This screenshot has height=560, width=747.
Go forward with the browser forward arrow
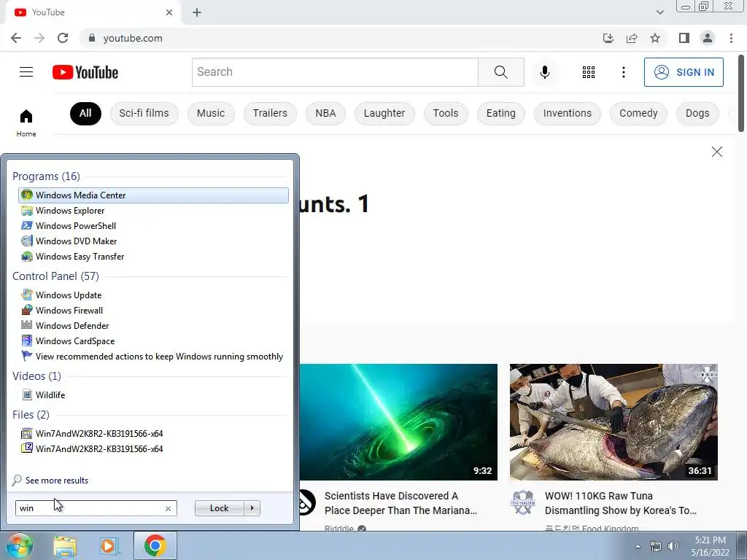pos(39,38)
